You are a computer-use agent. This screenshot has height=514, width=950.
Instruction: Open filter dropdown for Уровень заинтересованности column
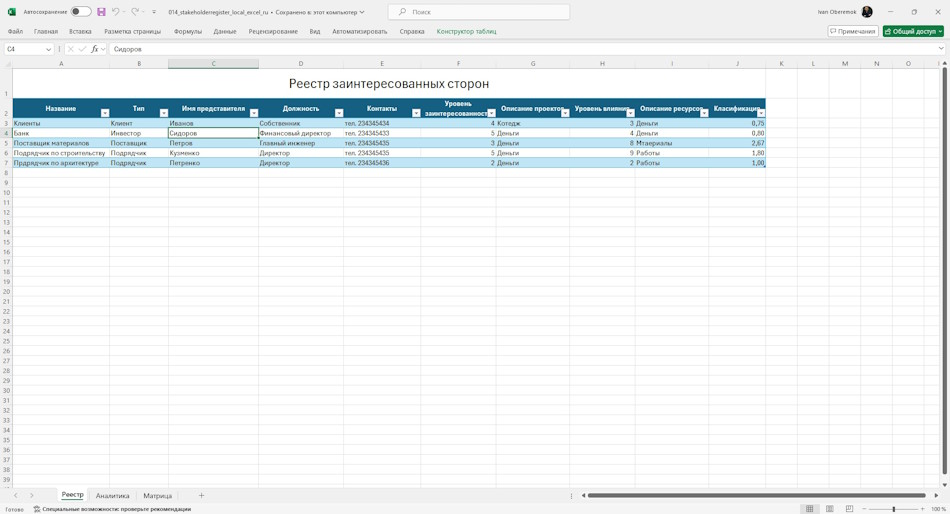(491, 113)
